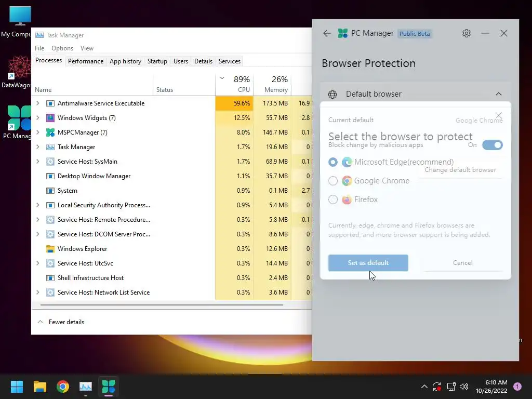
Task: Click the Task Manager horizontal scrollbar
Action: click(162, 305)
